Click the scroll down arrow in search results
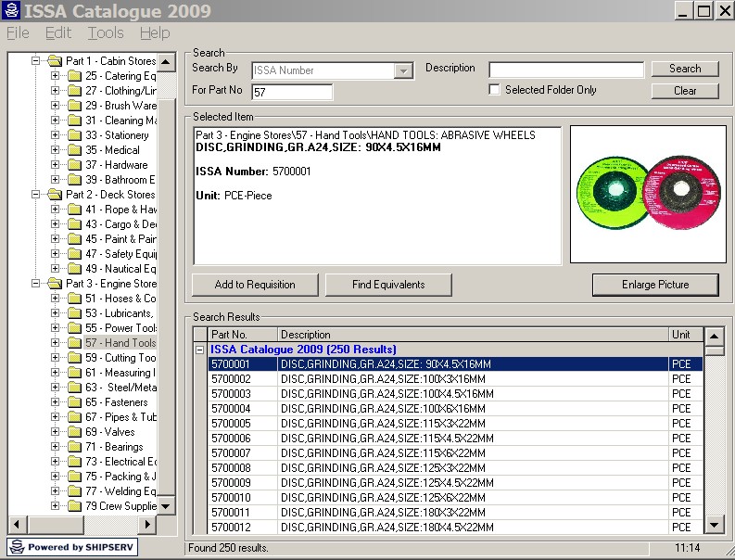 point(715,525)
